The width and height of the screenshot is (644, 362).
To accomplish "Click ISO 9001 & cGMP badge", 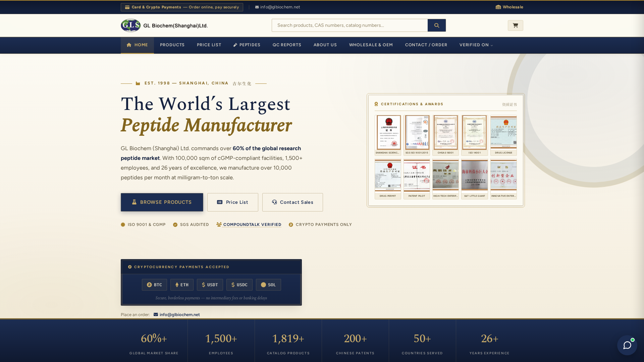I will pyautogui.click(x=143, y=225).
